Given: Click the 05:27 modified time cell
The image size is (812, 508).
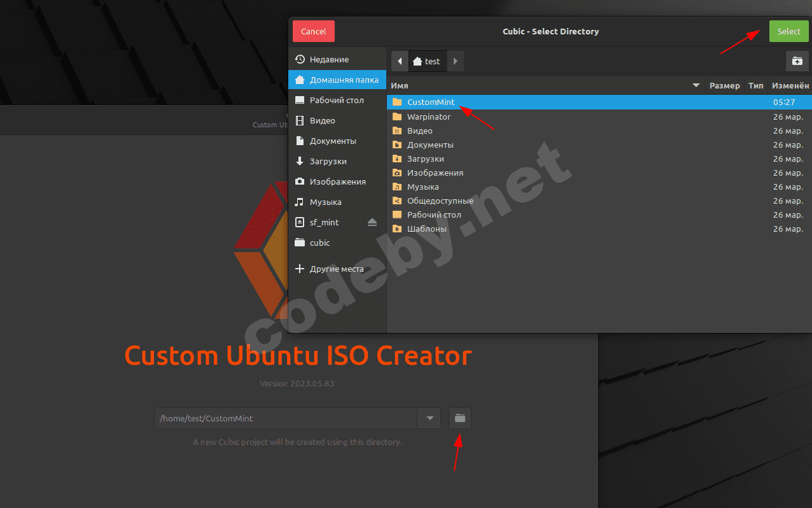Looking at the screenshot, I should coord(784,102).
